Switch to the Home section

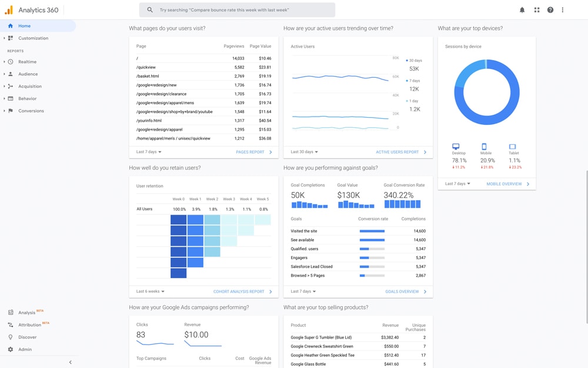click(25, 25)
